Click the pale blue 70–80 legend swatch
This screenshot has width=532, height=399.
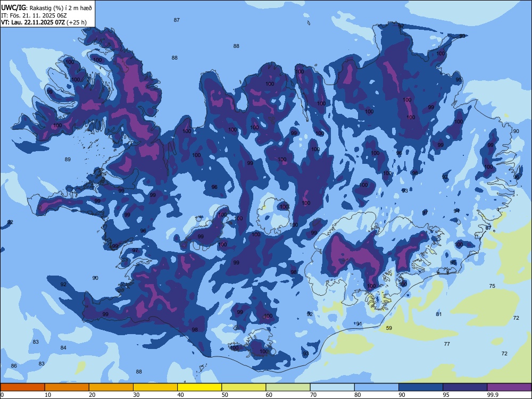(332, 387)
